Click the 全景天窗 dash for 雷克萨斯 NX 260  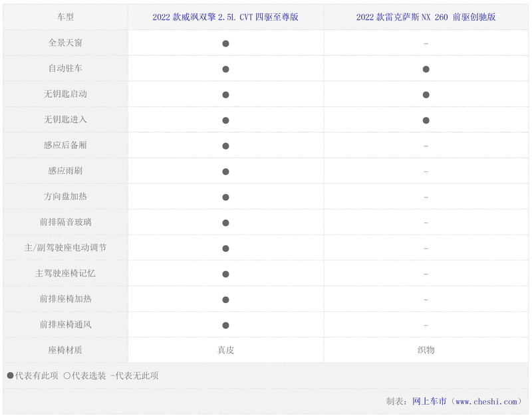coord(426,44)
